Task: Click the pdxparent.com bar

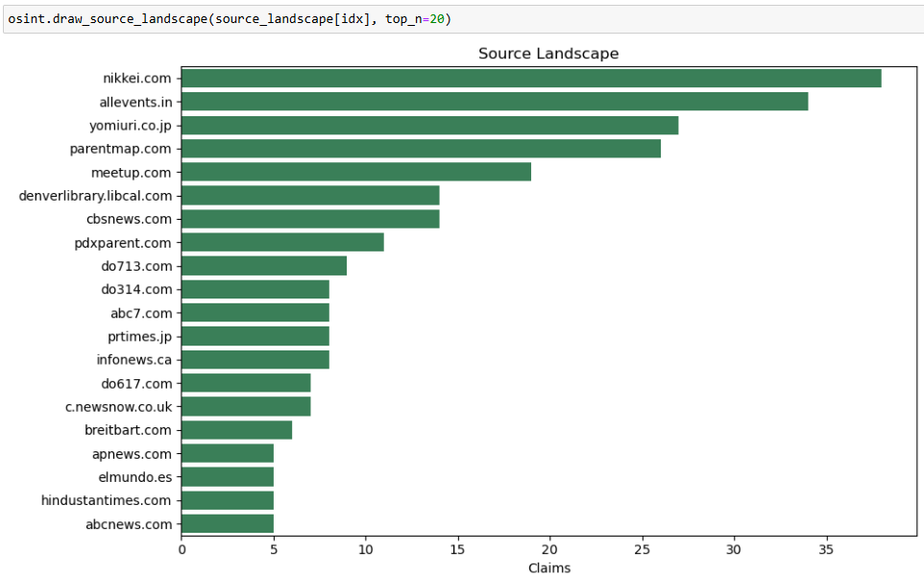Action: (x=282, y=242)
